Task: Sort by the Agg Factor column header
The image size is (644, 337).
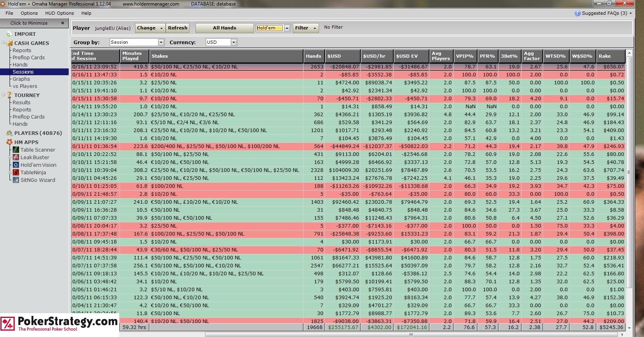Action: coord(532,56)
